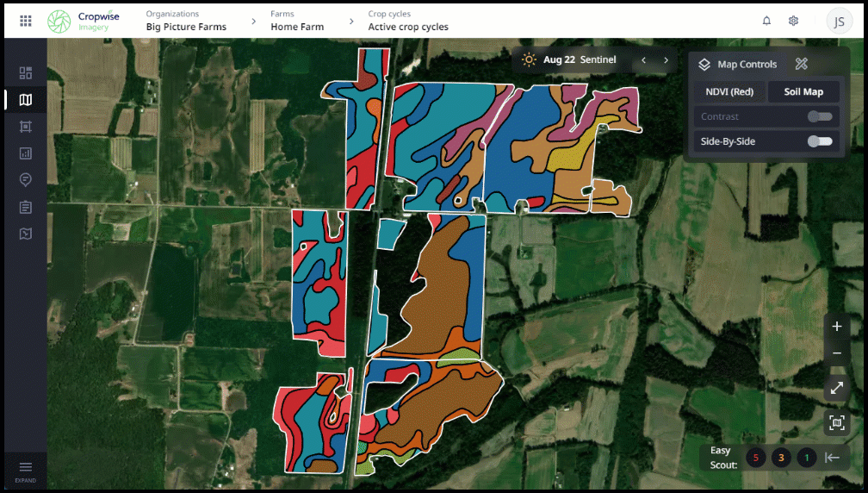Zoom in the map with plus button

[836, 327]
